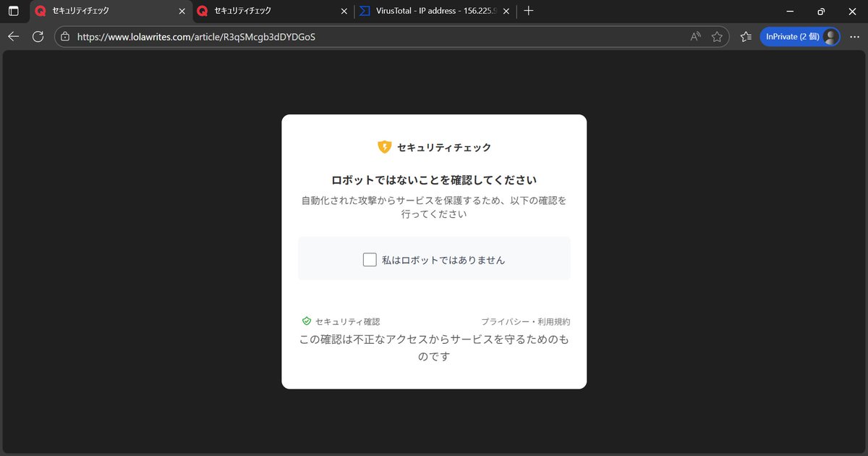Click the yellow セキュリティチェック shield icon
Screen dimensions: 868x456
[x=384, y=147]
